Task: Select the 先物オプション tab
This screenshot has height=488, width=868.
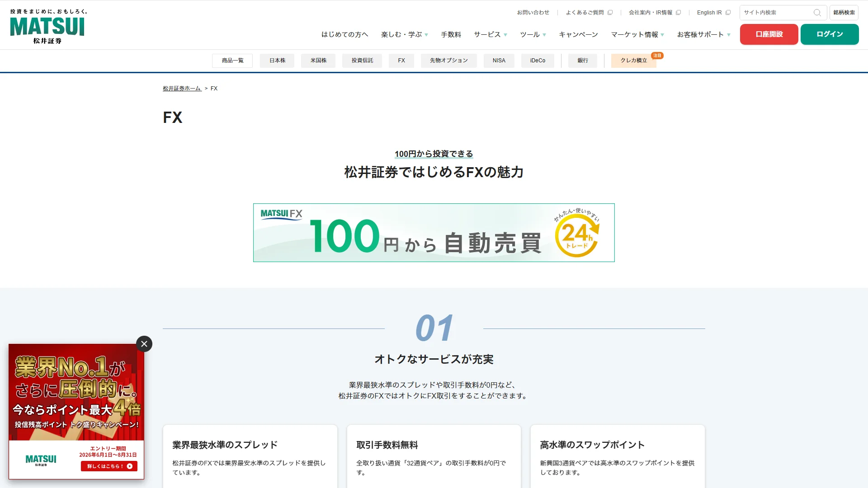Action: coord(448,61)
